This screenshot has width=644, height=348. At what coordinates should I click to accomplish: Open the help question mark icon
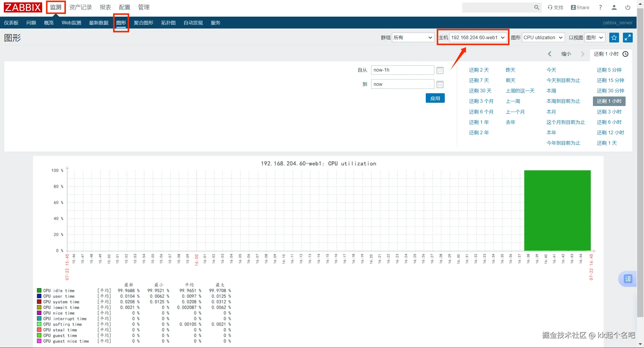600,7
